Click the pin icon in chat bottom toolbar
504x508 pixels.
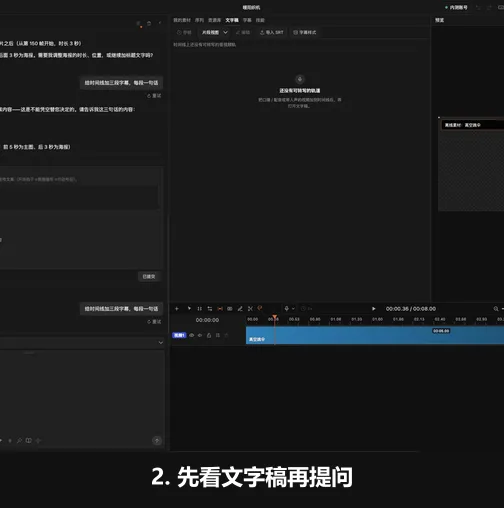(x=19, y=440)
